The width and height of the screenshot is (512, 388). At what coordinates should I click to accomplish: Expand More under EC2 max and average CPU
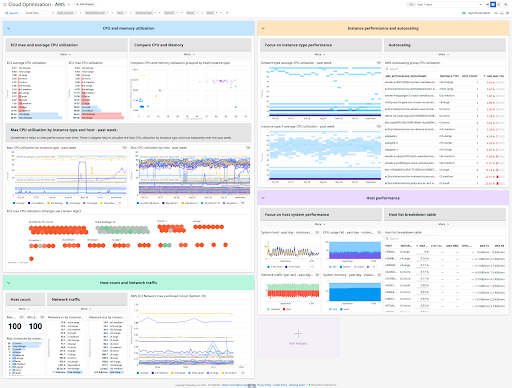65,54
